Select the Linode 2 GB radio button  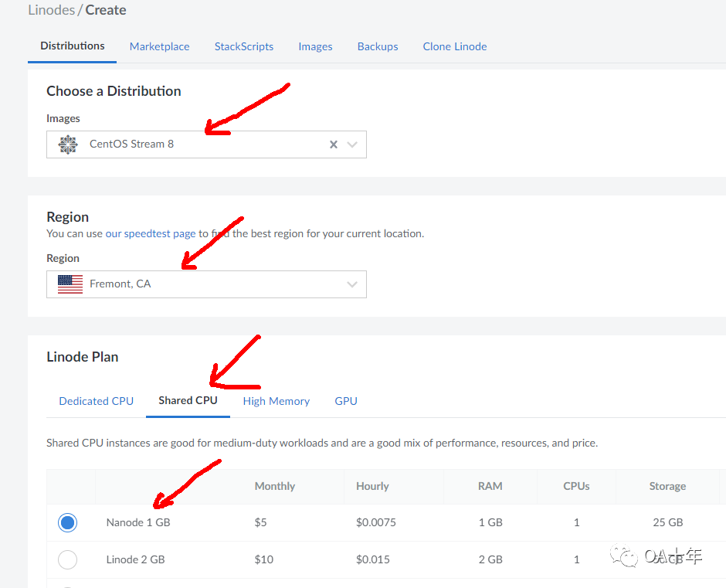[68, 559]
